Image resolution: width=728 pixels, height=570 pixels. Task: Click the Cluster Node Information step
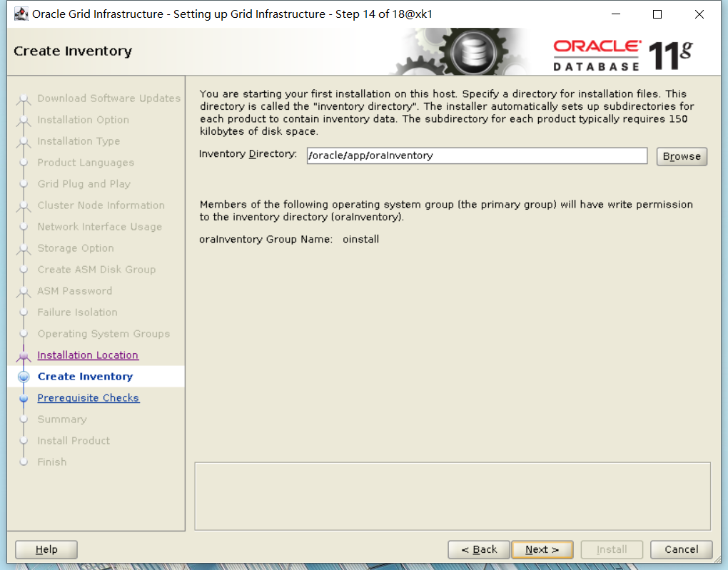click(x=101, y=205)
